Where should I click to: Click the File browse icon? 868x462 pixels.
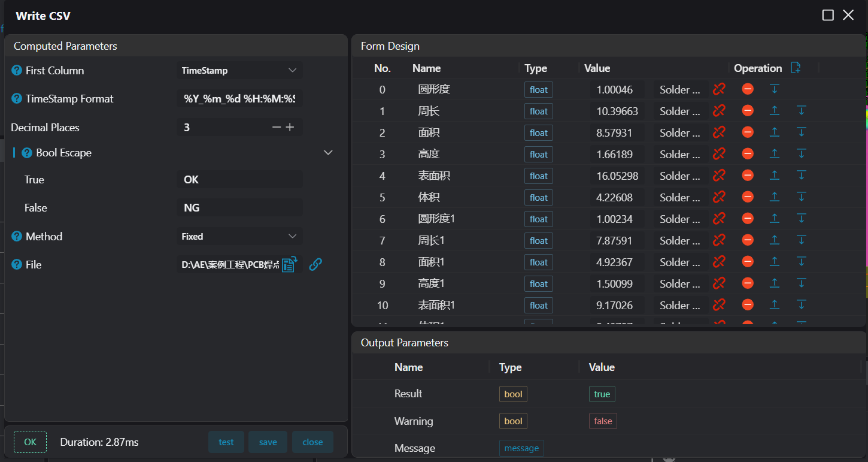point(289,264)
